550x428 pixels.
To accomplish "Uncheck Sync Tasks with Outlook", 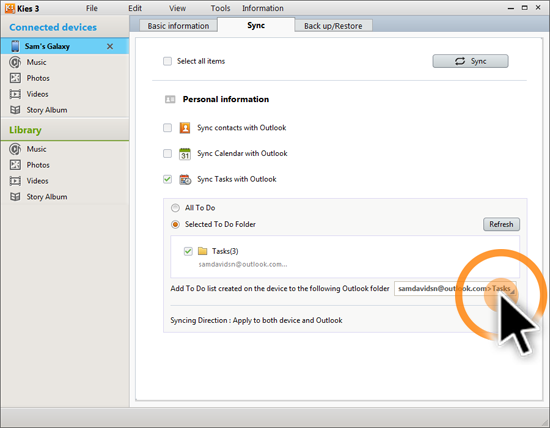I will coord(167,179).
